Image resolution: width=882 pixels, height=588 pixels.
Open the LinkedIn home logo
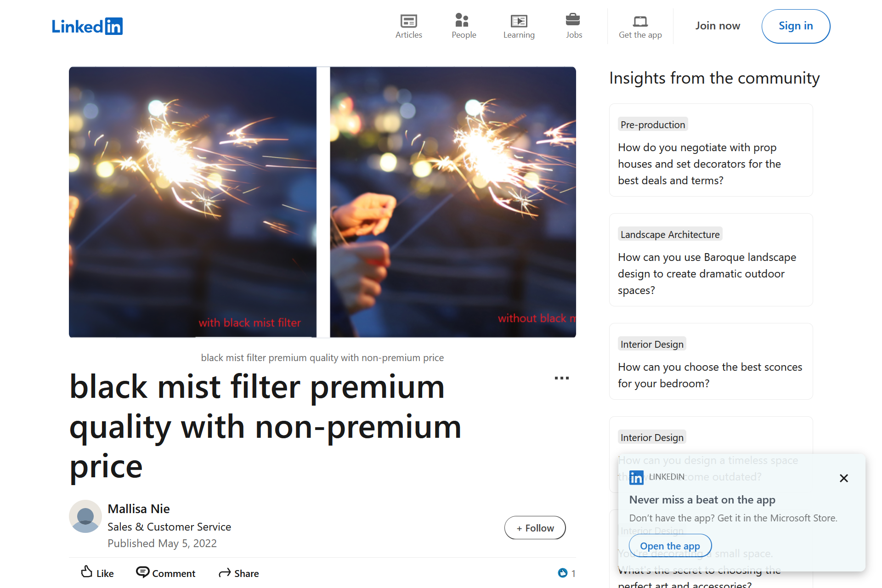point(87,26)
